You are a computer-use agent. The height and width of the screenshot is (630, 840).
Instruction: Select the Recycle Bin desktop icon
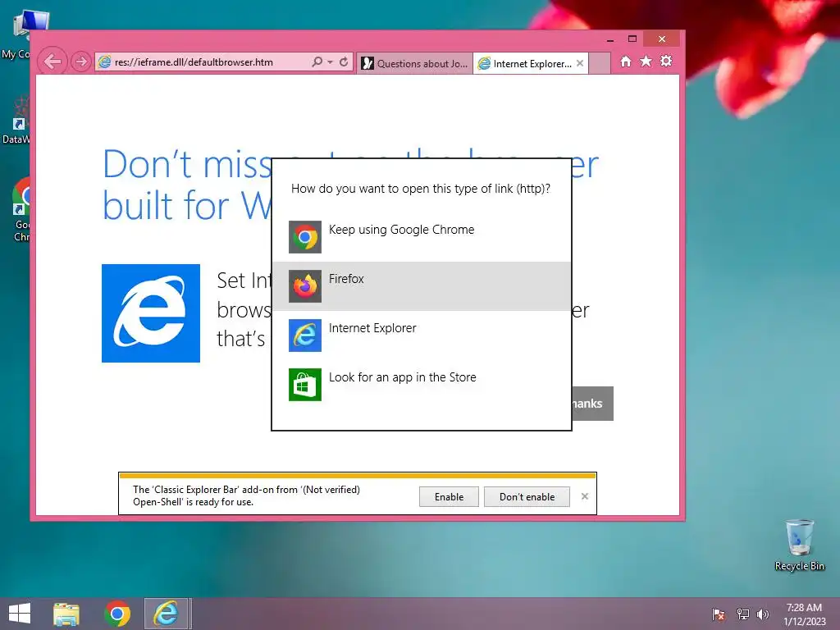(799, 545)
